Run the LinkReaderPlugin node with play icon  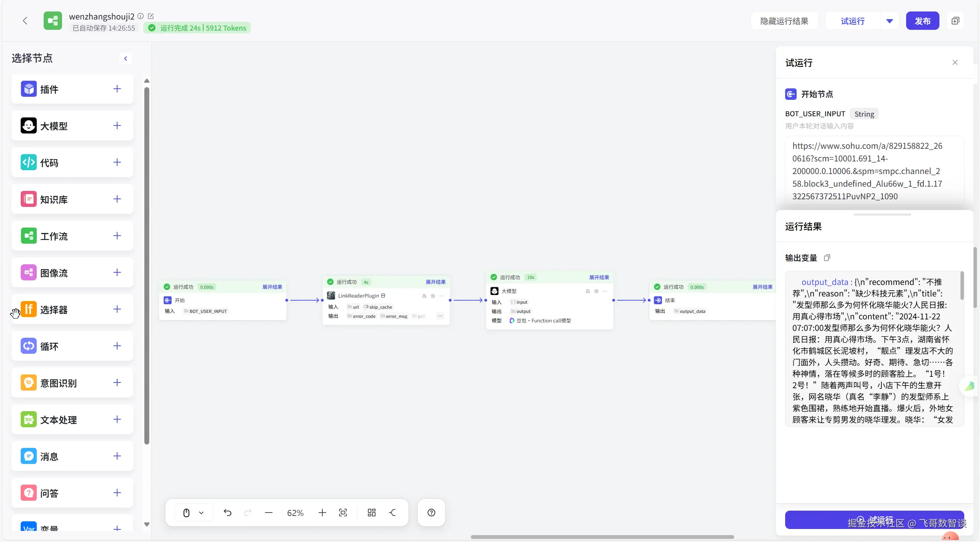(x=433, y=296)
